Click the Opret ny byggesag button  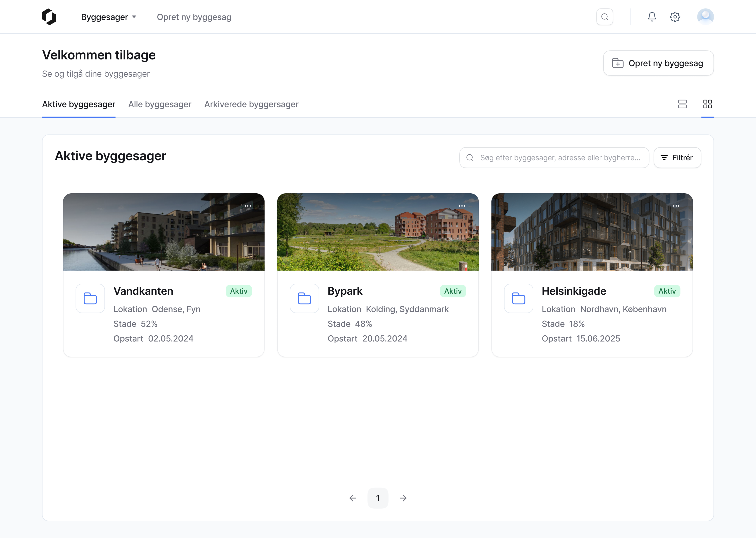658,63
